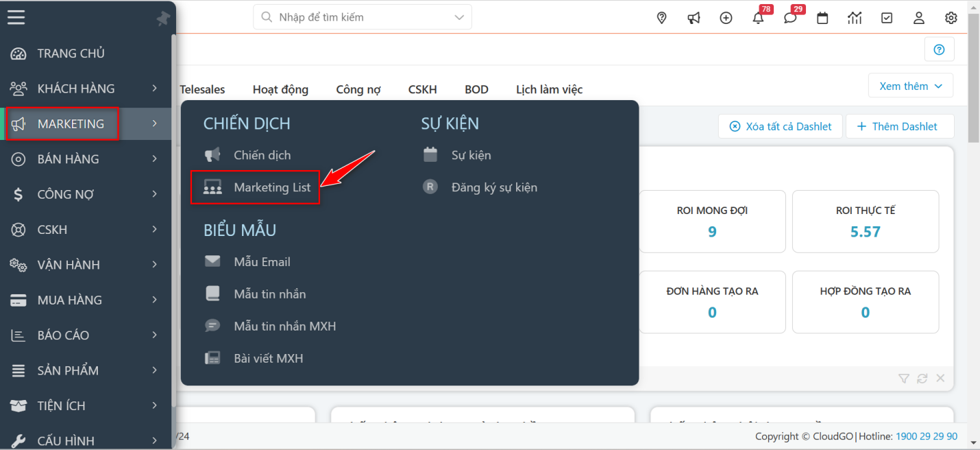This screenshot has width=980, height=450.
Task: Click the Thêm Dashlet button
Action: (900, 126)
